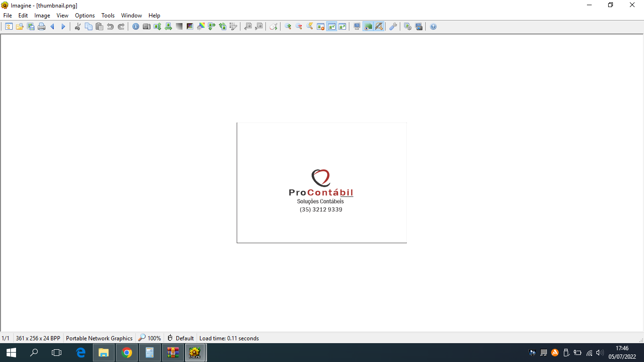
Task: Click the grayscale gradient icon
Action: pyautogui.click(x=179, y=27)
